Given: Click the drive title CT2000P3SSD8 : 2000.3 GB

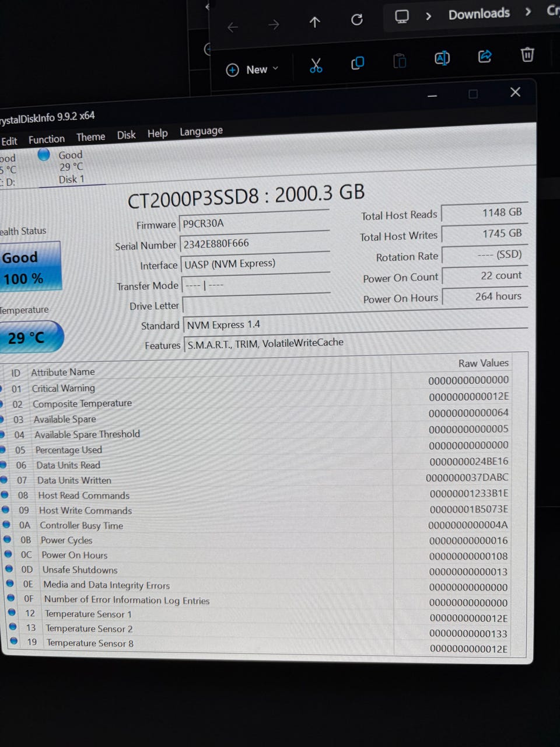Looking at the screenshot, I should coord(246,196).
